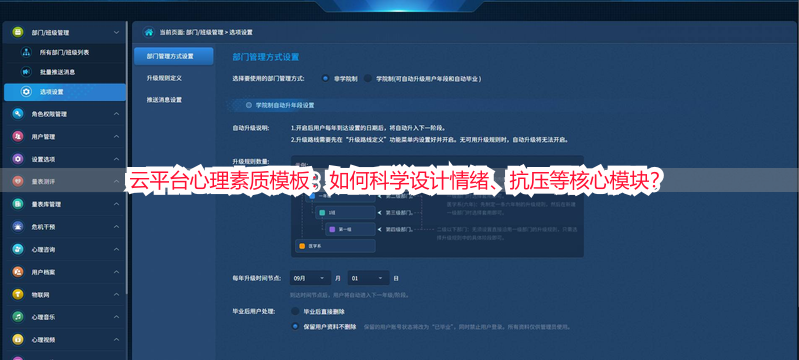Click the 第一组 example node
799x360 pixels.
click(x=350, y=229)
